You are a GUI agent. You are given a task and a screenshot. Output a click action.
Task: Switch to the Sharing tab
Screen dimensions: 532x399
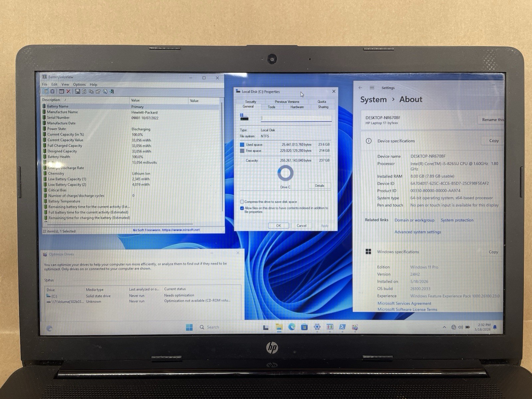pyautogui.click(x=323, y=107)
